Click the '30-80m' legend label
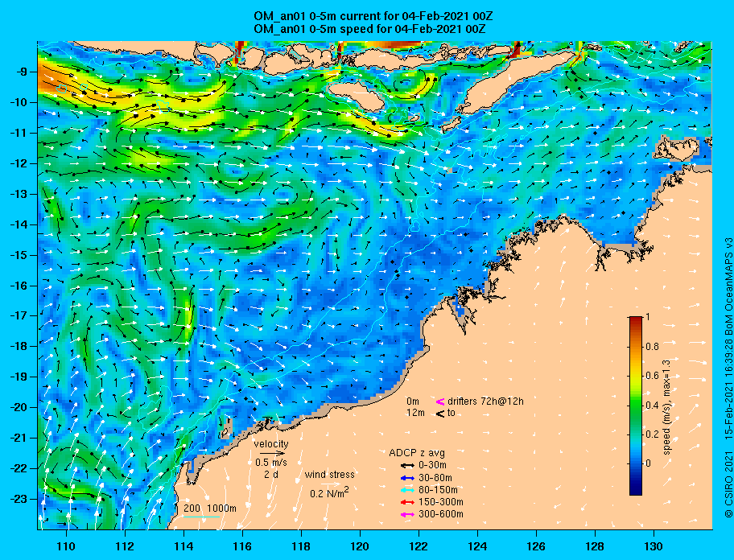734x560 pixels. [x=435, y=478]
